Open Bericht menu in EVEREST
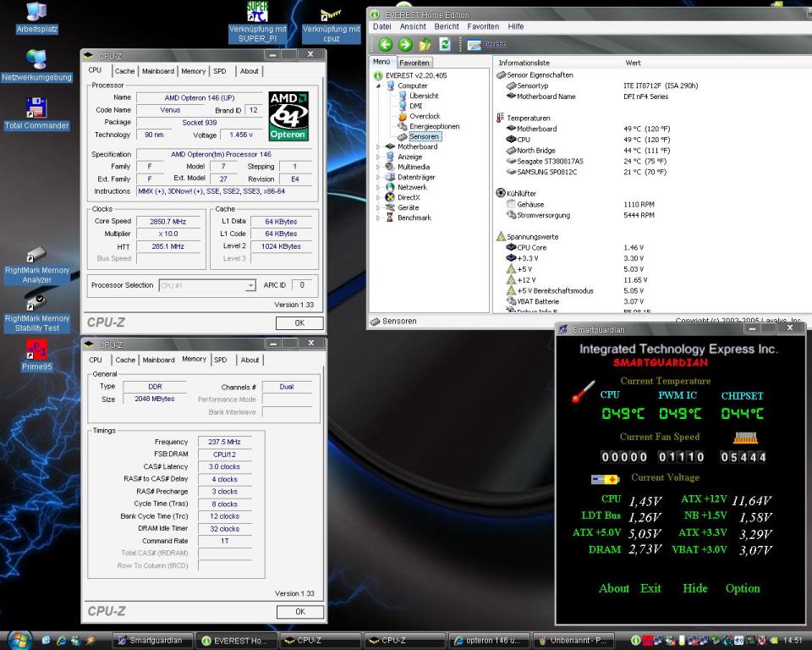Viewport: 812px width, 650px height. [447, 26]
